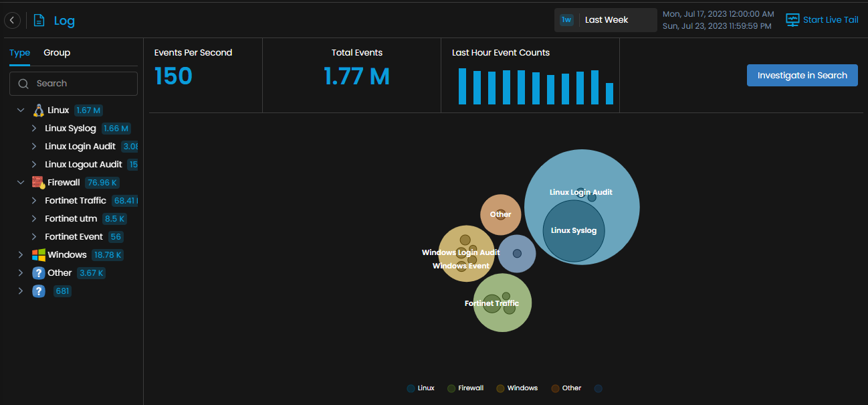The image size is (868, 405).
Task: Click the Log document icon
Action: [x=39, y=21]
